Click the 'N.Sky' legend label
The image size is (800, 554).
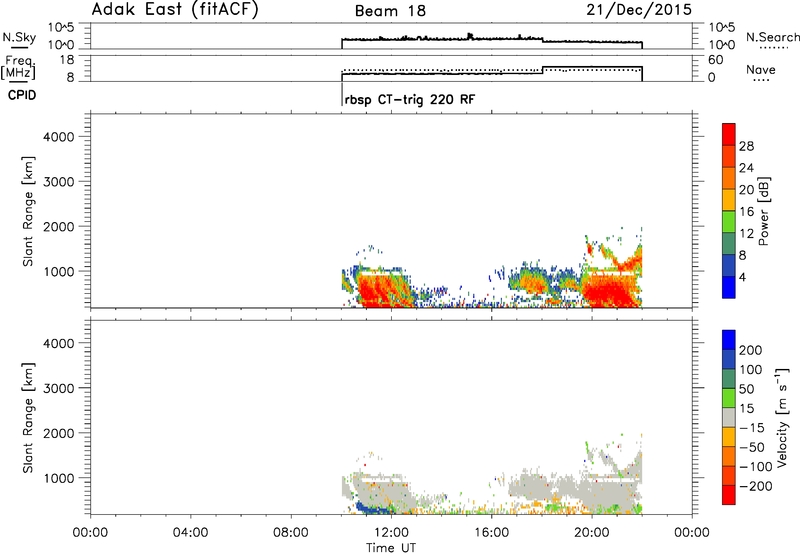tap(19, 37)
